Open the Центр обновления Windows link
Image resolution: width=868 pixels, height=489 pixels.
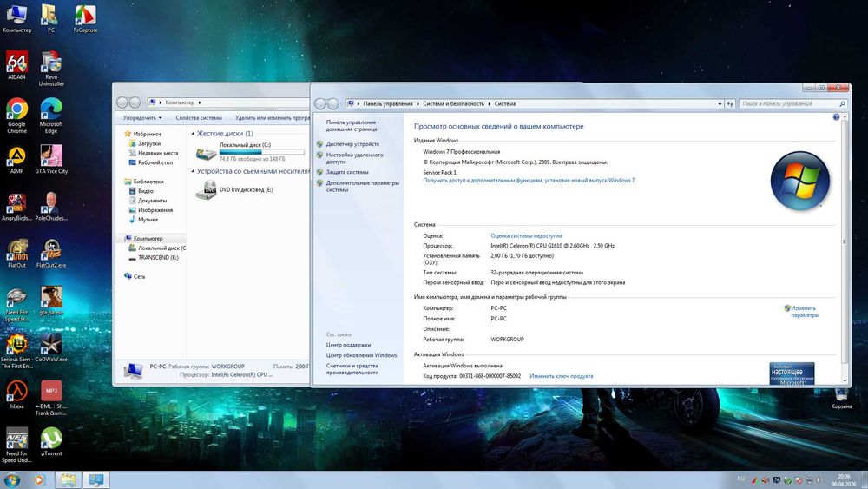pyautogui.click(x=361, y=355)
